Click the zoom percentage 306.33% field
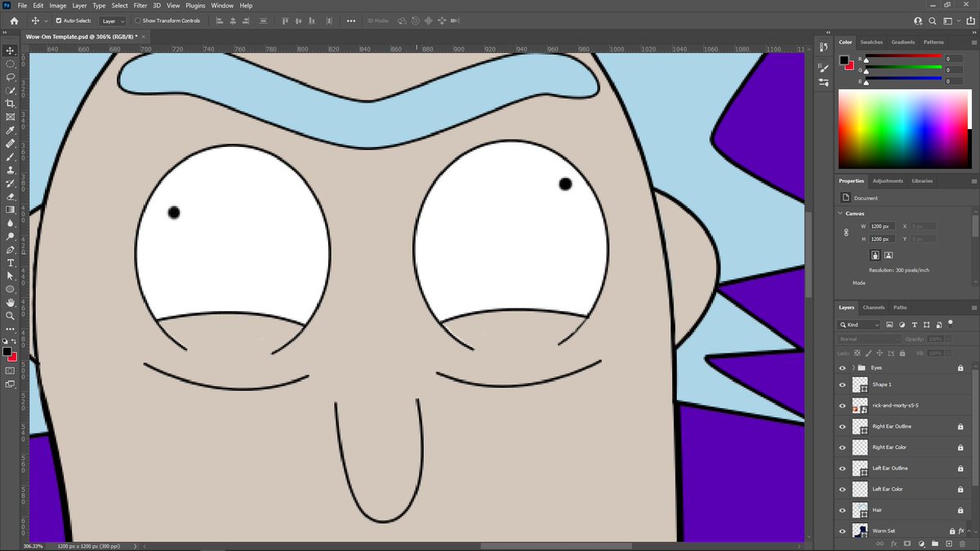The image size is (980, 551). coord(33,545)
